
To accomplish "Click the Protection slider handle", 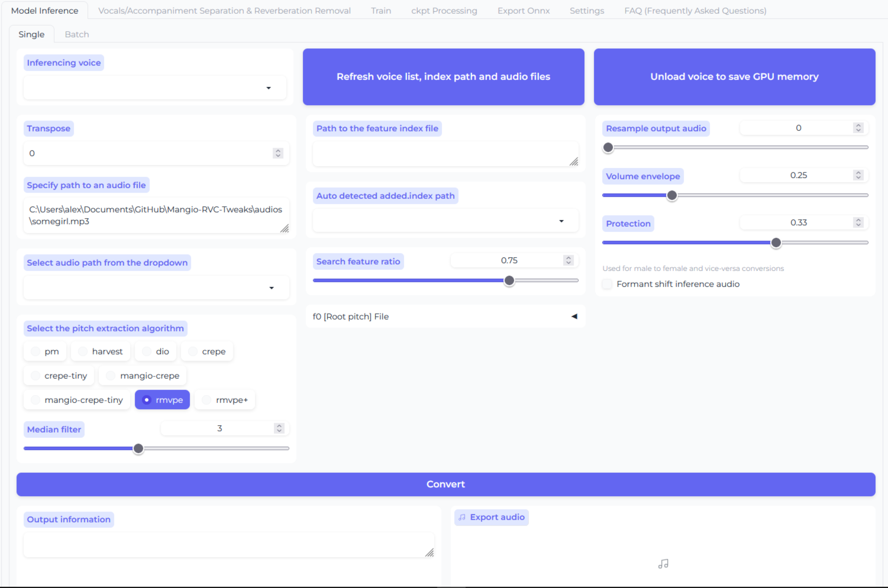I will click(776, 243).
